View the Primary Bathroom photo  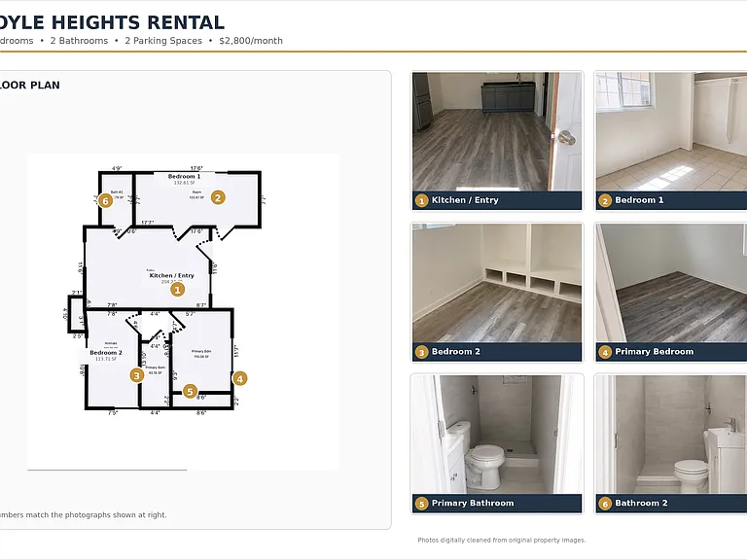(x=497, y=435)
